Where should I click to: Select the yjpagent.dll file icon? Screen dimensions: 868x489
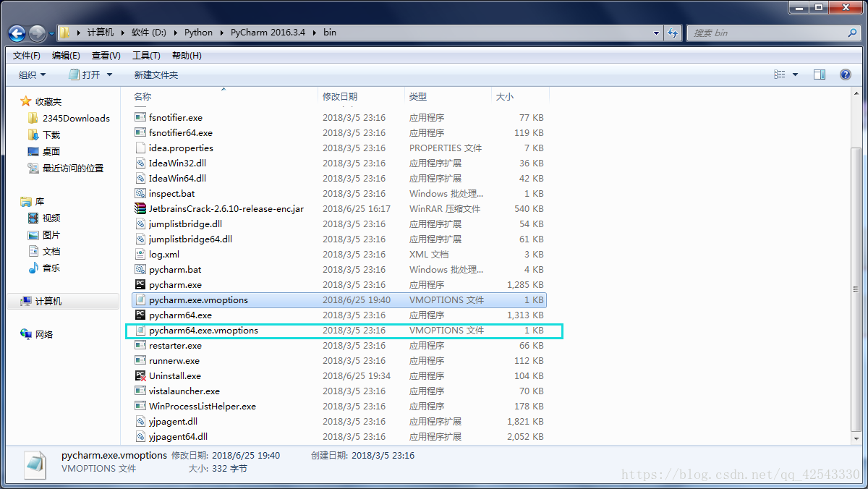tap(140, 421)
